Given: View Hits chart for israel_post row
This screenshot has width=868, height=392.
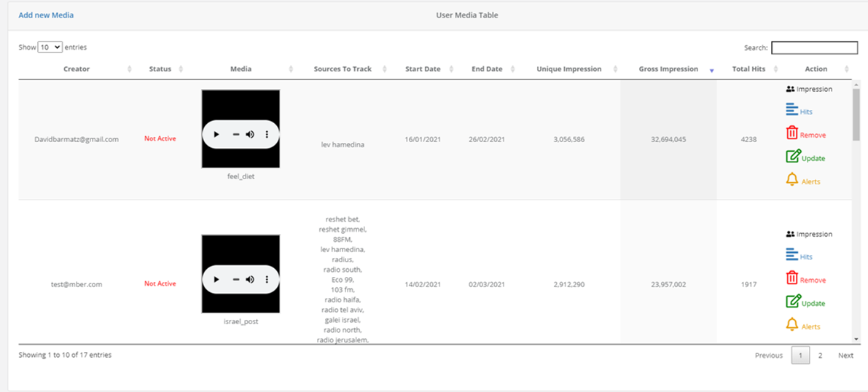Looking at the screenshot, I should click(799, 256).
